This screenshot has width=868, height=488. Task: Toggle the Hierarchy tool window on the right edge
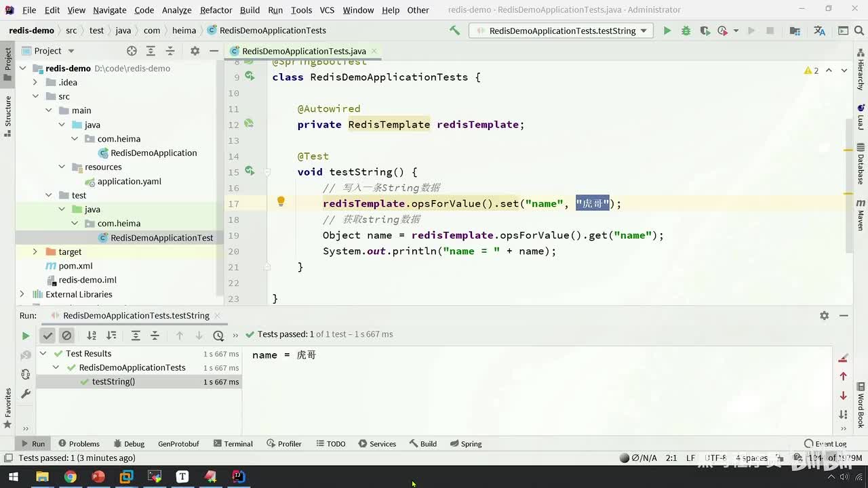[x=861, y=70]
